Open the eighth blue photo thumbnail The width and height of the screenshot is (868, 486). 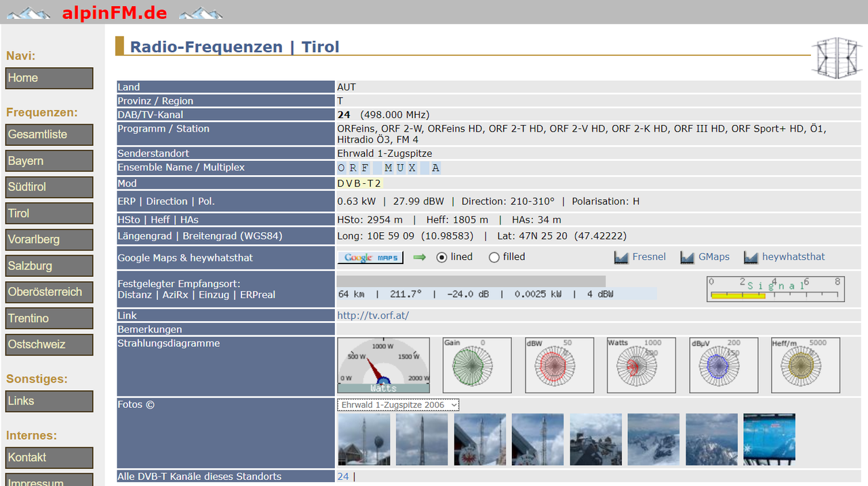click(x=770, y=439)
